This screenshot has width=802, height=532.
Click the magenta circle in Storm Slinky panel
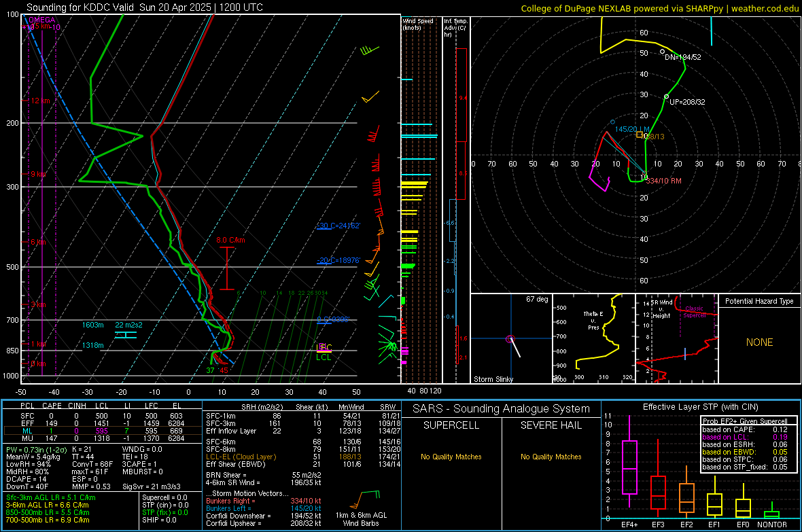510,339
